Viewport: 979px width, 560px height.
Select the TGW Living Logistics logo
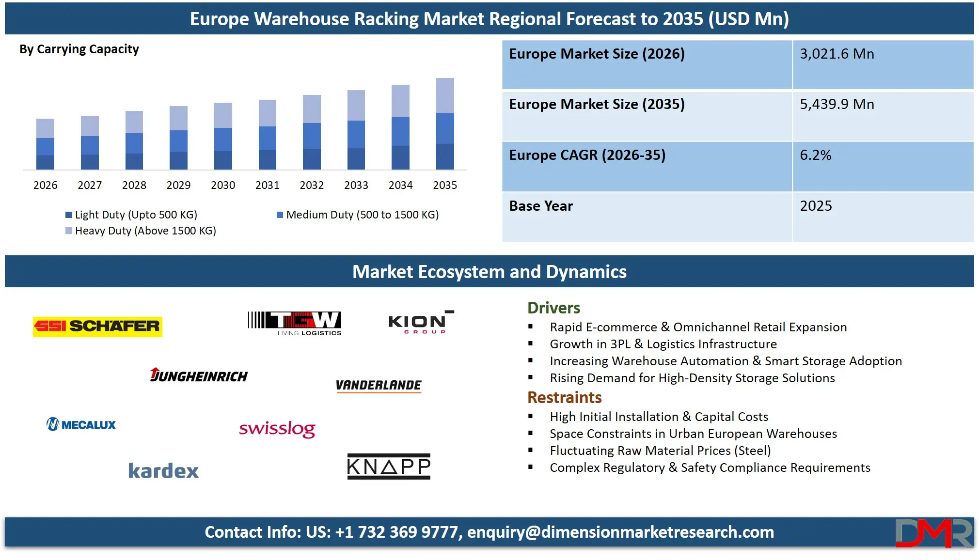pyautogui.click(x=294, y=322)
